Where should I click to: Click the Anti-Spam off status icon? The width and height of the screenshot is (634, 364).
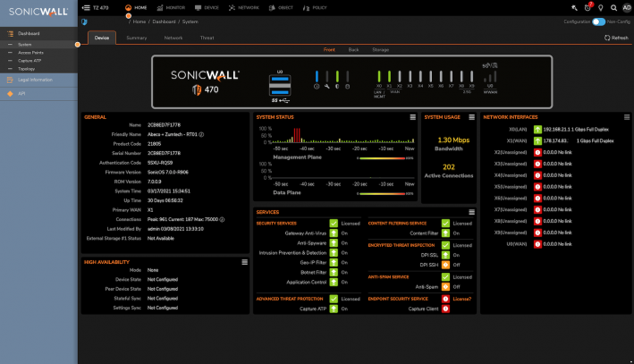[445, 287]
